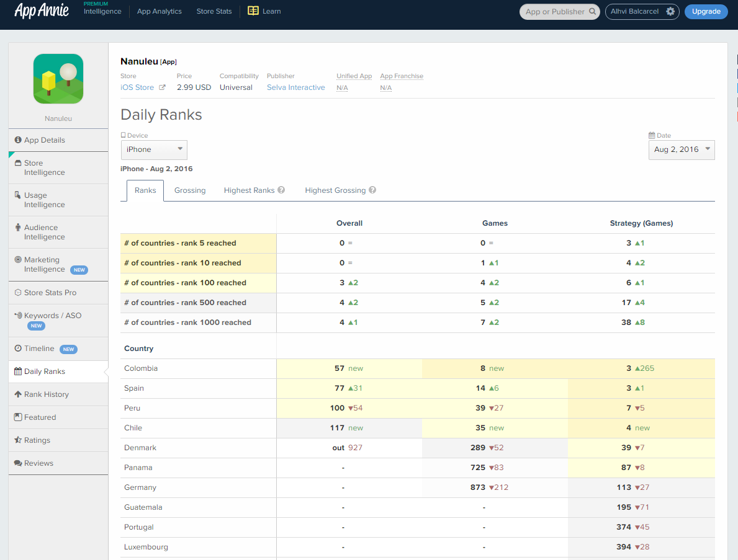Click the Reviews speech bubble icon
738x560 pixels.
click(x=18, y=463)
